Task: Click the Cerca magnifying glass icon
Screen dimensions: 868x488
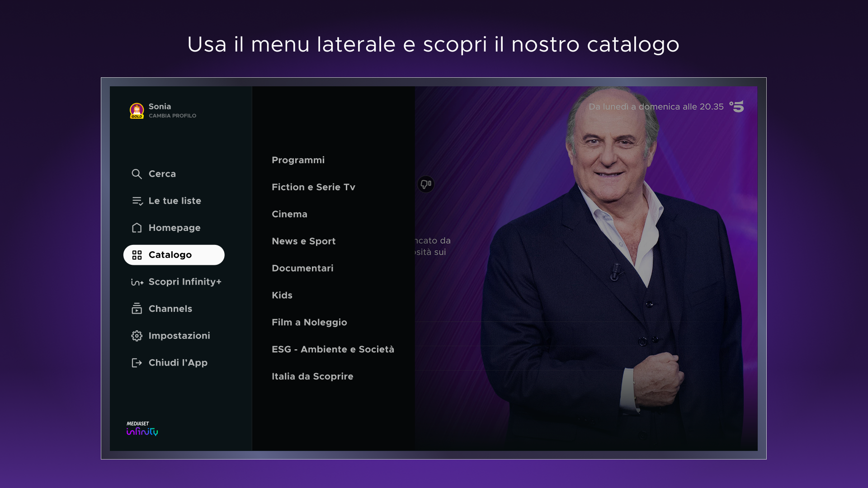Action: 137,174
